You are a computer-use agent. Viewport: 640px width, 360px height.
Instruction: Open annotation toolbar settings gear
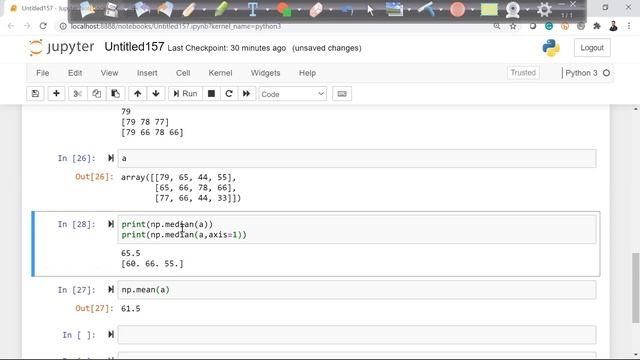click(544, 9)
